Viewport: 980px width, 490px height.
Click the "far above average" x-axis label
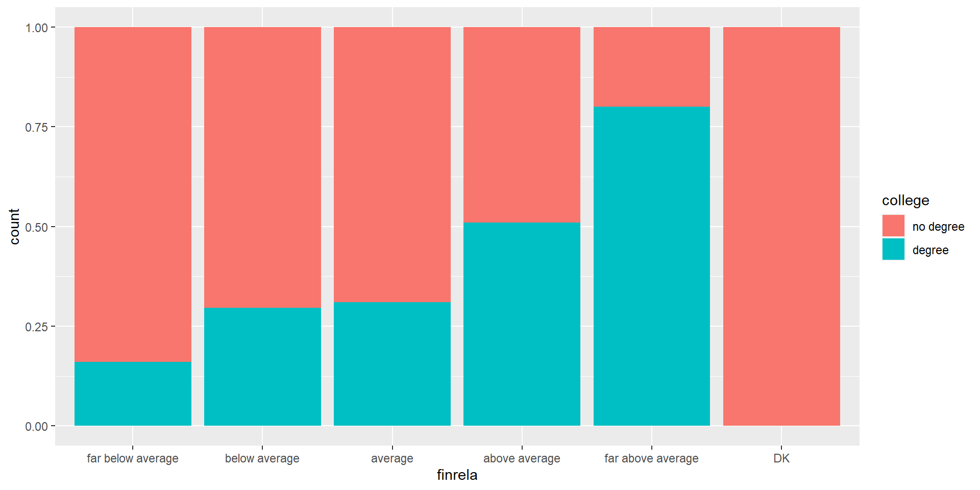click(651, 458)
